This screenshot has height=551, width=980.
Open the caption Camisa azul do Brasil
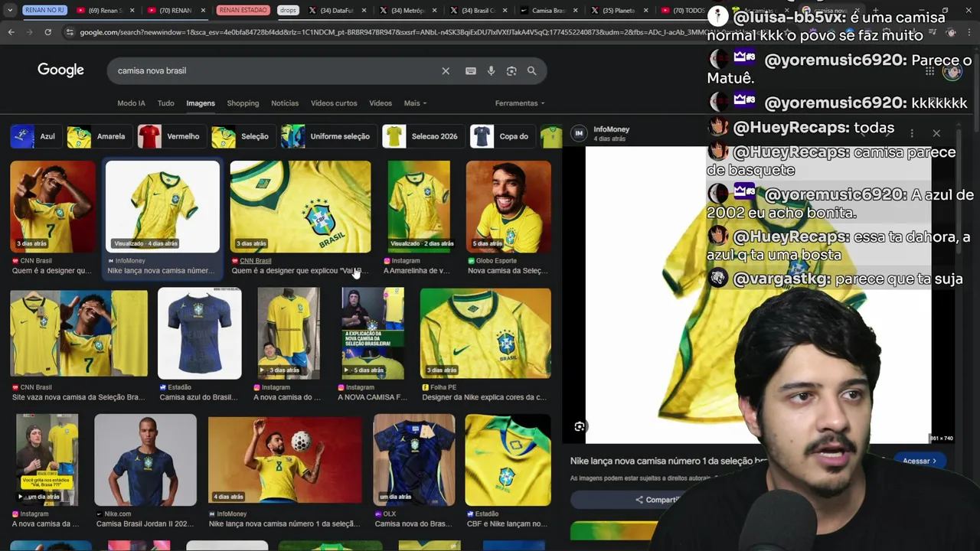[x=198, y=397]
